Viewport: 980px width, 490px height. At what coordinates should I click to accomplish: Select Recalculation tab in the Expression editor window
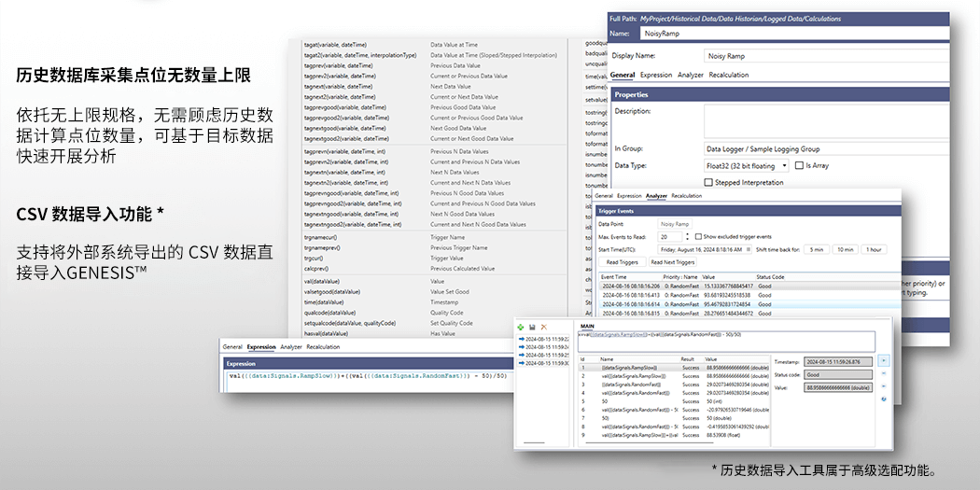click(323, 347)
